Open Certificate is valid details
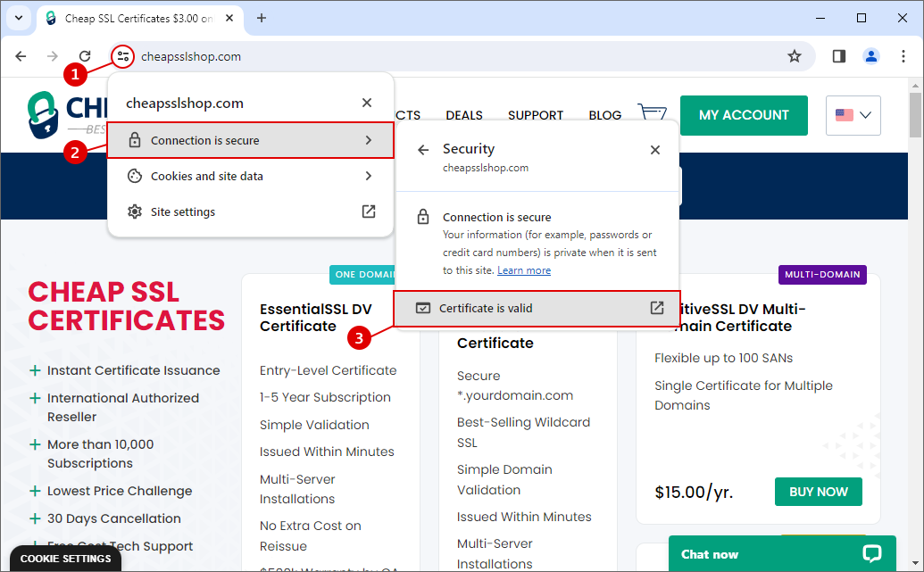 click(x=537, y=308)
